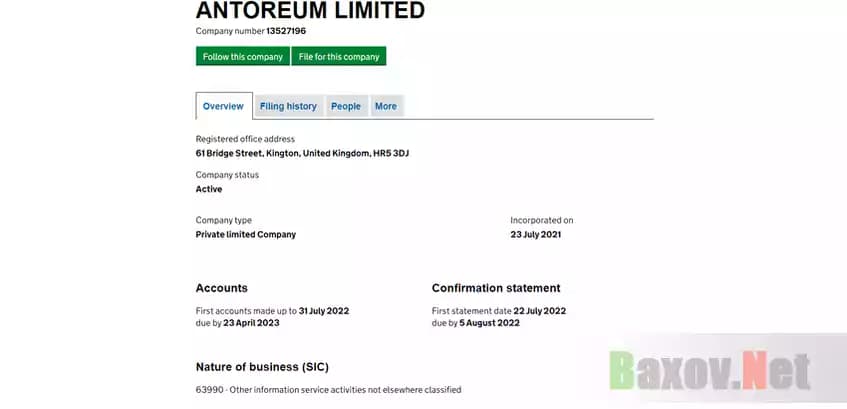Viewport: 847px width, 409px height.
Task: Open the More tab
Action: [386, 106]
